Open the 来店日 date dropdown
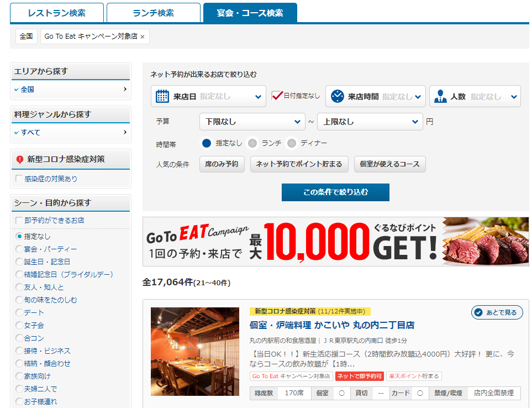The height and width of the screenshot is (408, 532). (208, 96)
